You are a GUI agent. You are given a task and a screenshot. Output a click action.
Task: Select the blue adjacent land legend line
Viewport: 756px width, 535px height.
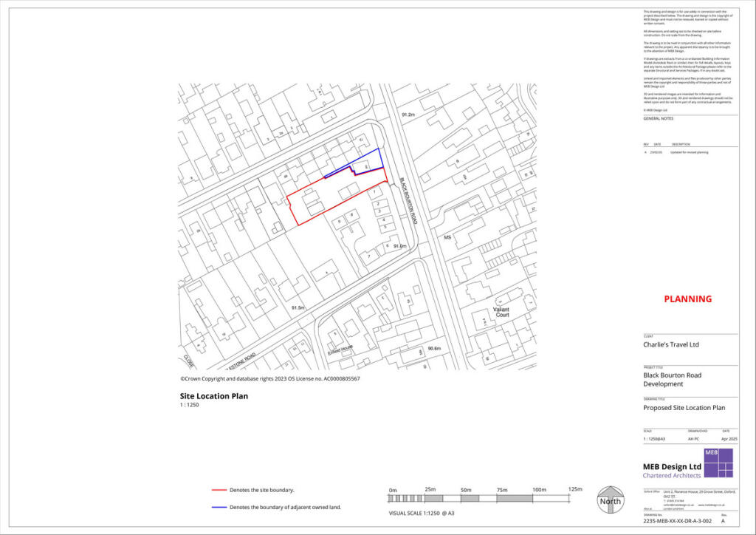coord(219,508)
